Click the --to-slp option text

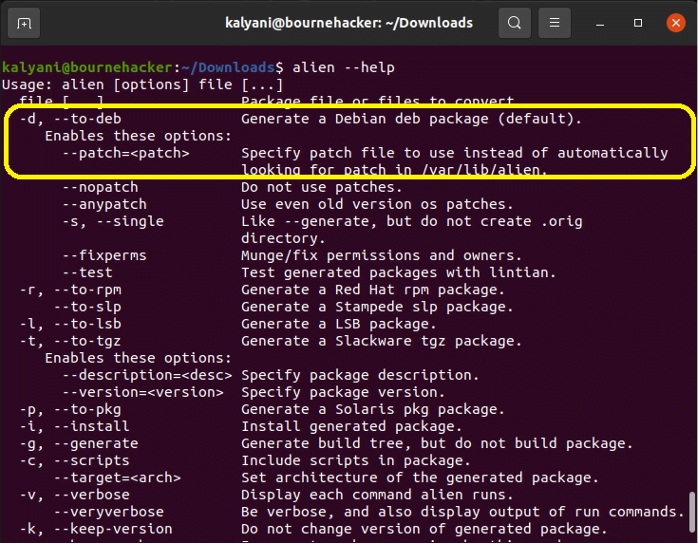88,307
